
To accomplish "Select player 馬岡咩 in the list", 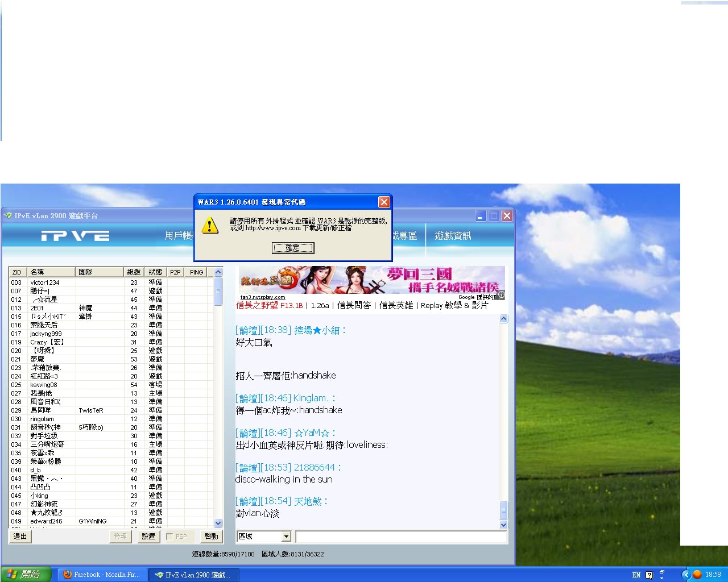I will (111, 410).
